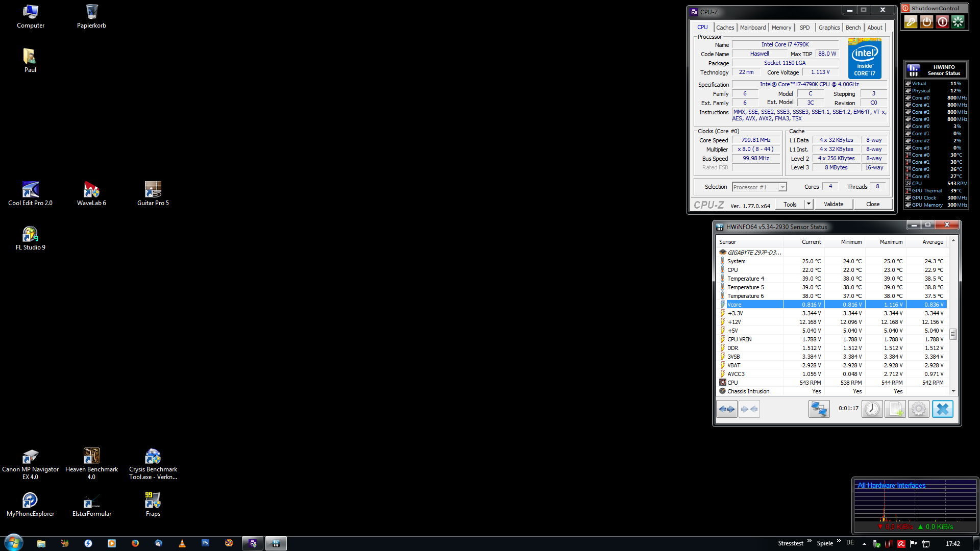Click the expand arrows button in HWiNFO
The width and height of the screenshot is (980, 551).
point(727,409)
